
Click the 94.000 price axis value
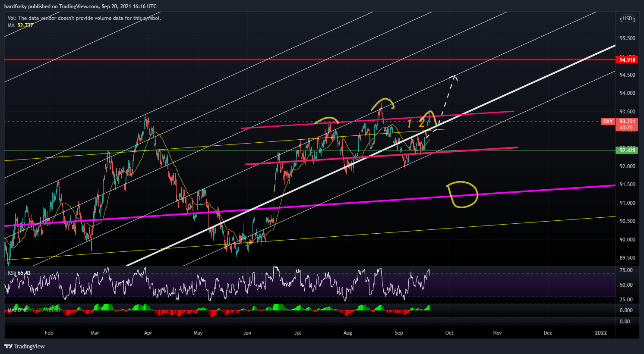point(627,93)
